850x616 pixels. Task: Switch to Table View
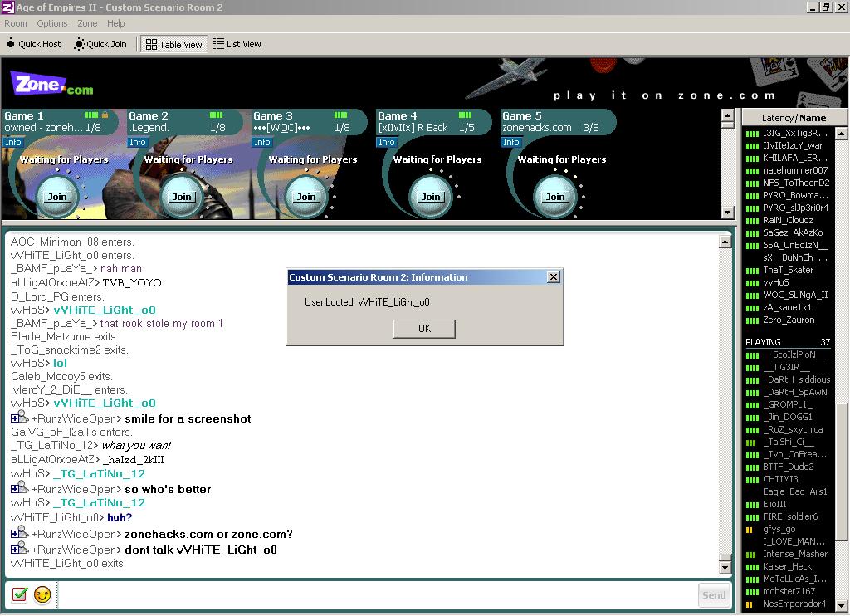click(174, 44)
